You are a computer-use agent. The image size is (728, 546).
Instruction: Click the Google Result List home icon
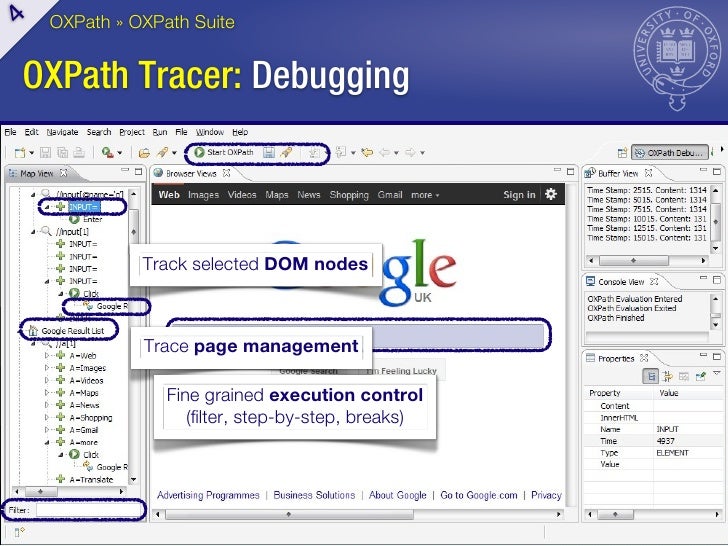(33, 331)
